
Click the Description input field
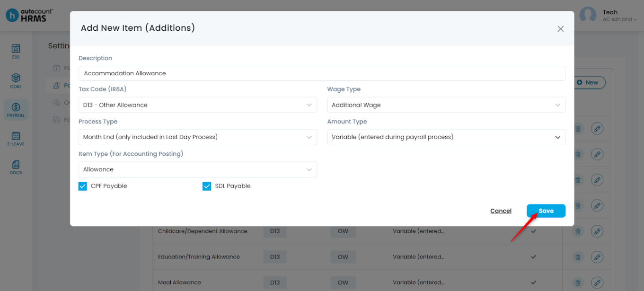click(322, 73)
